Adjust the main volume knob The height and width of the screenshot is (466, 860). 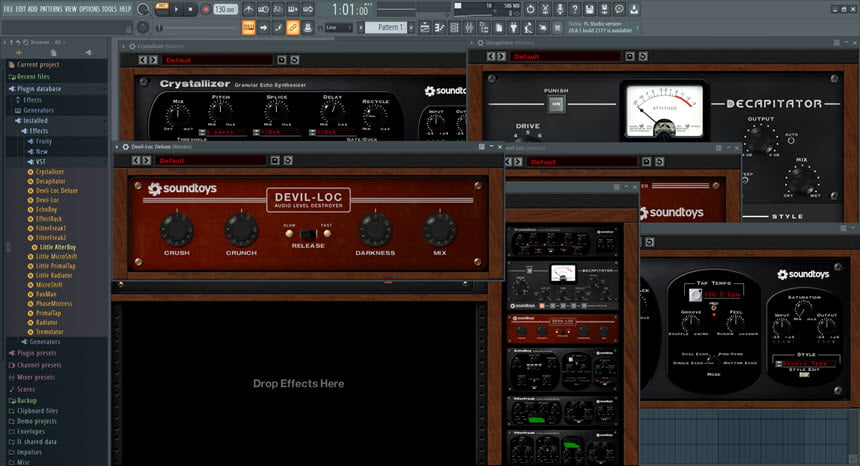pos(143,9)
